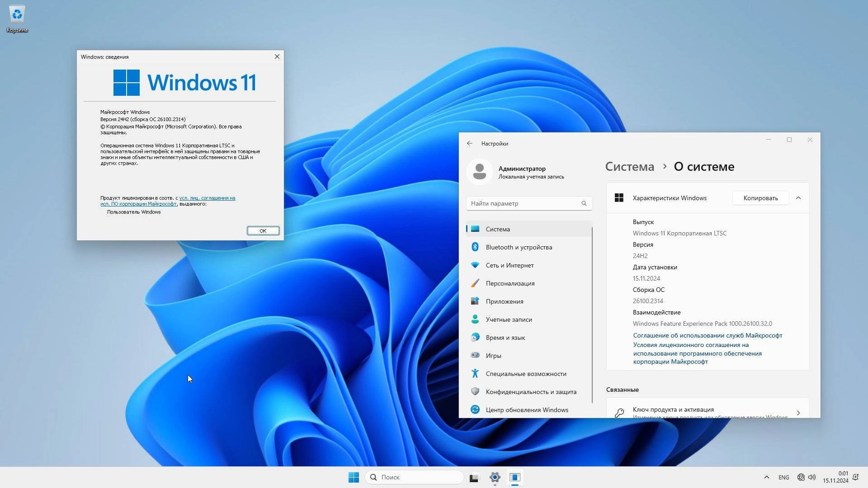
Task: Open the notification bell in the tray
Action: (x=855, y=477)
